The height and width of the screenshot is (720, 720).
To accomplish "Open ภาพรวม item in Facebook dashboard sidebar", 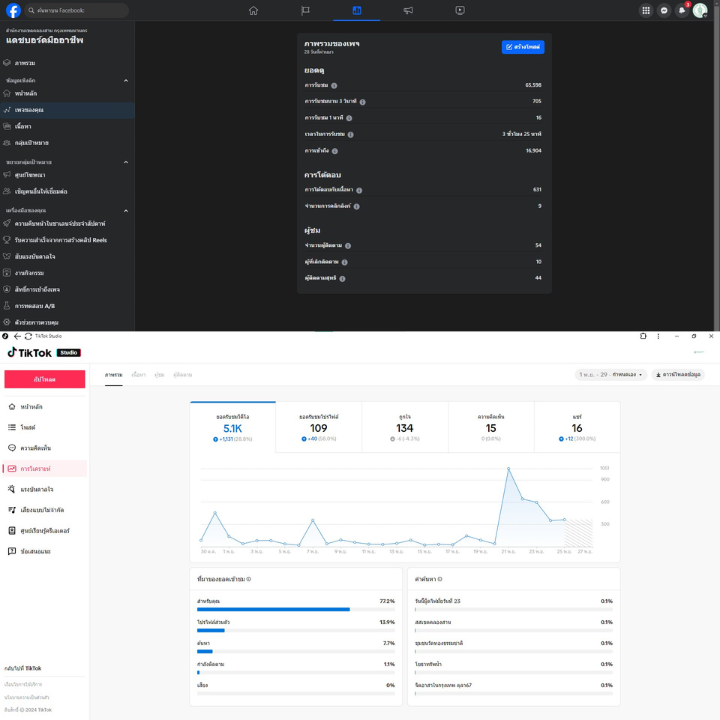I will pos(68,63).
